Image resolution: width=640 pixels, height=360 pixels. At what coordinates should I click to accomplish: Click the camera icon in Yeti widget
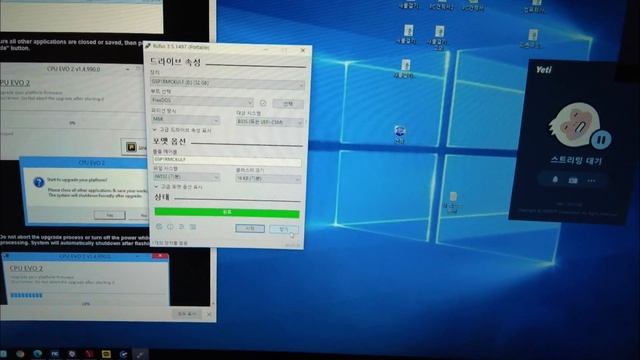click(x=573, y=180)
